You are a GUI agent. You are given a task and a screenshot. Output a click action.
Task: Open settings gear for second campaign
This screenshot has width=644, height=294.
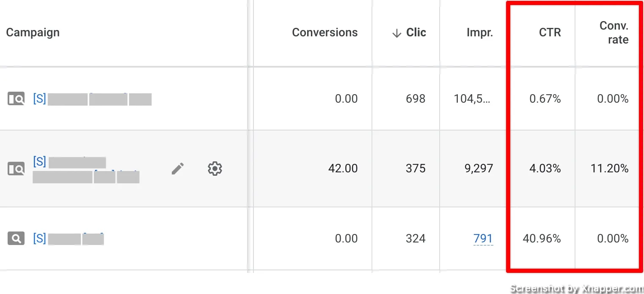point(215,169)
